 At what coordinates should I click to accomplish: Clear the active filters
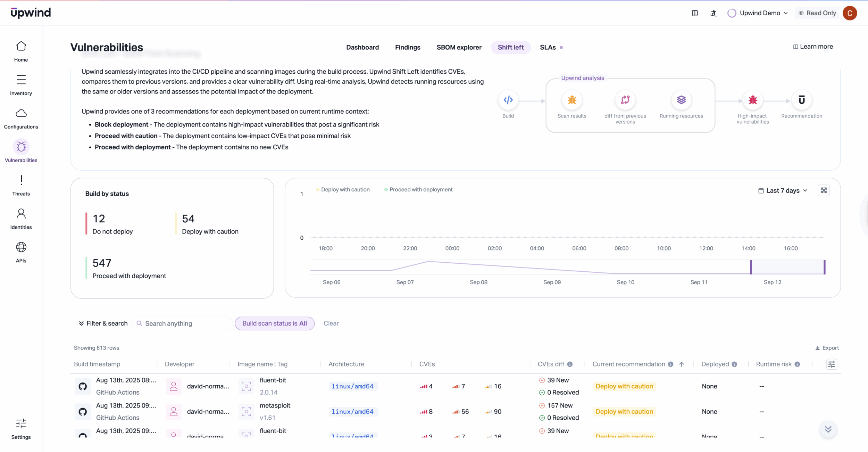[x=331, y=323]
